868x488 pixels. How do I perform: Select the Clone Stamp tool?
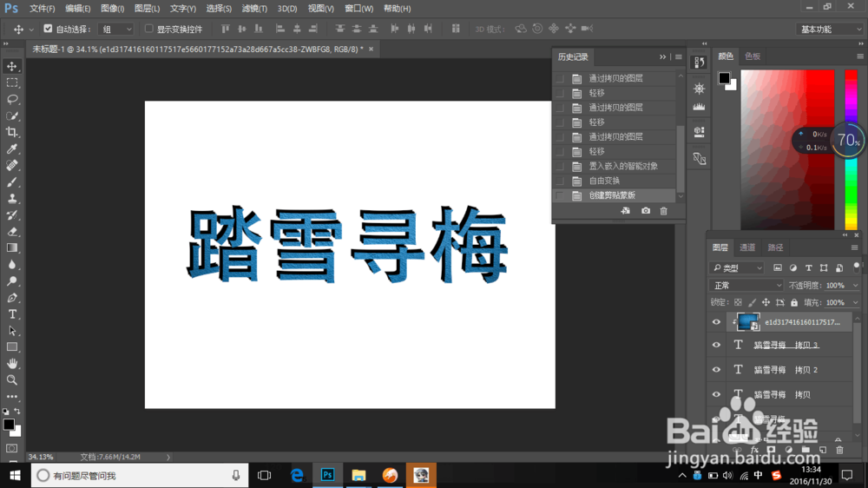11,198
